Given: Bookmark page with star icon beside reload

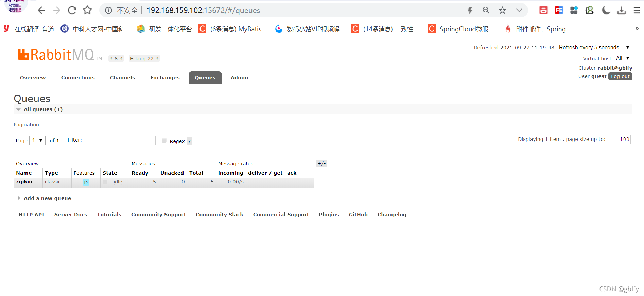Looking at the screenshot, I should 87,10.
